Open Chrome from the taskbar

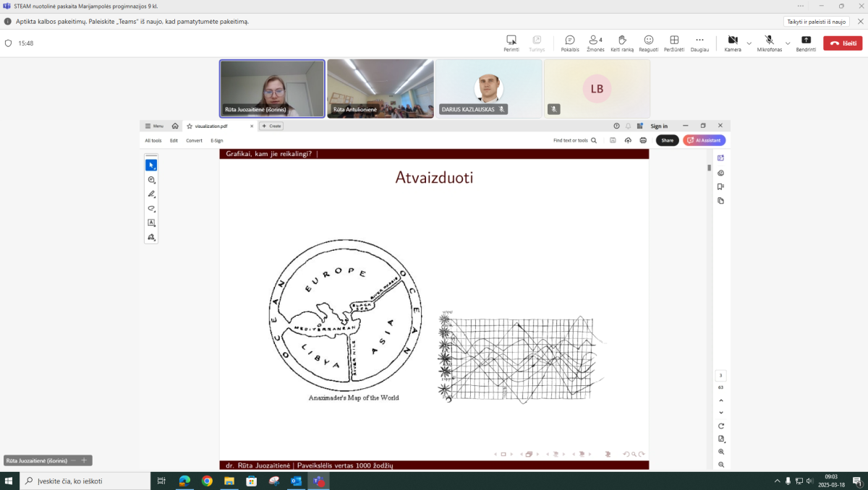207,481
